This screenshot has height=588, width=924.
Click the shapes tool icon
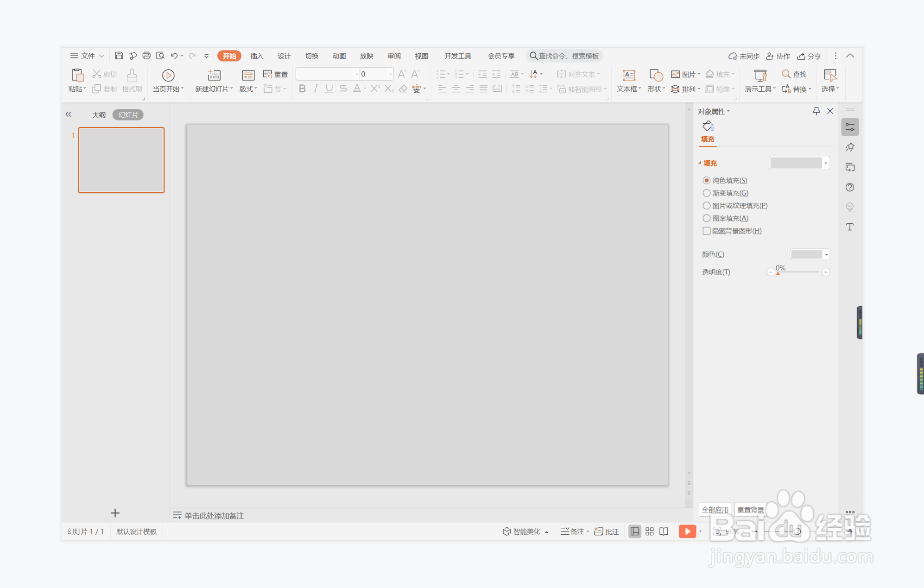point(656,76)
